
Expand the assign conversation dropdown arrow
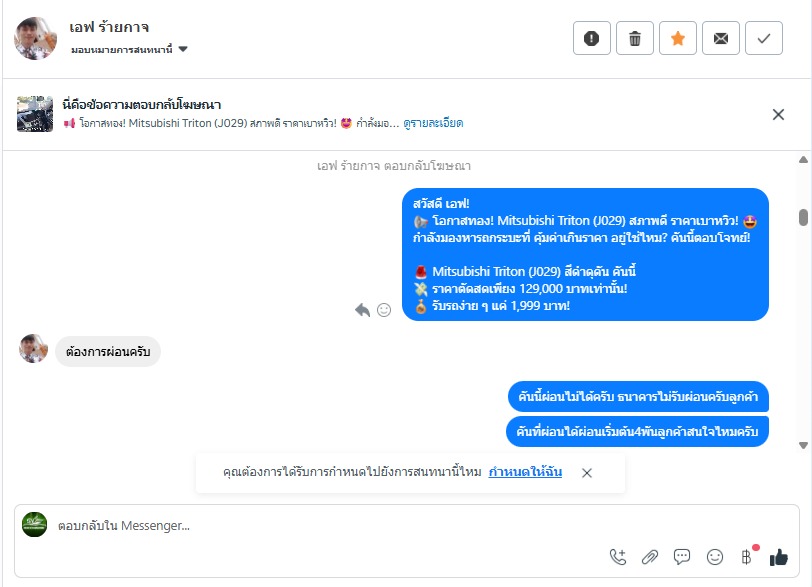pos(183,49)
